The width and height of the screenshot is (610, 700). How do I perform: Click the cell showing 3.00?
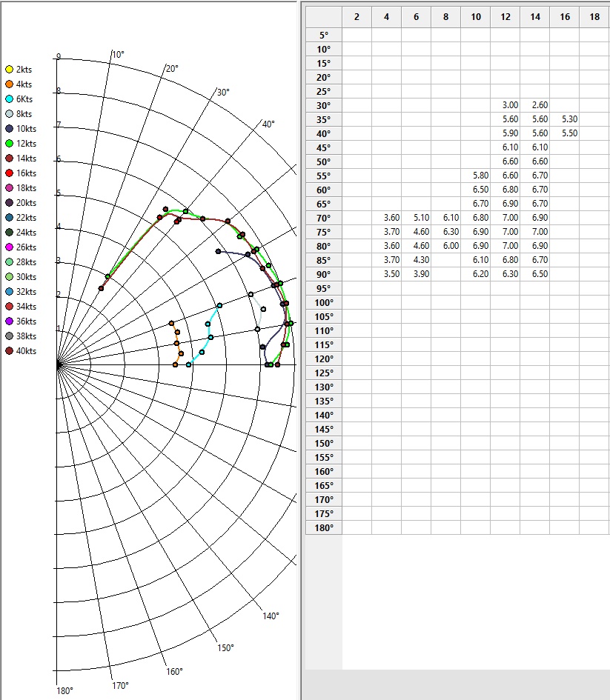click(505, 105)
